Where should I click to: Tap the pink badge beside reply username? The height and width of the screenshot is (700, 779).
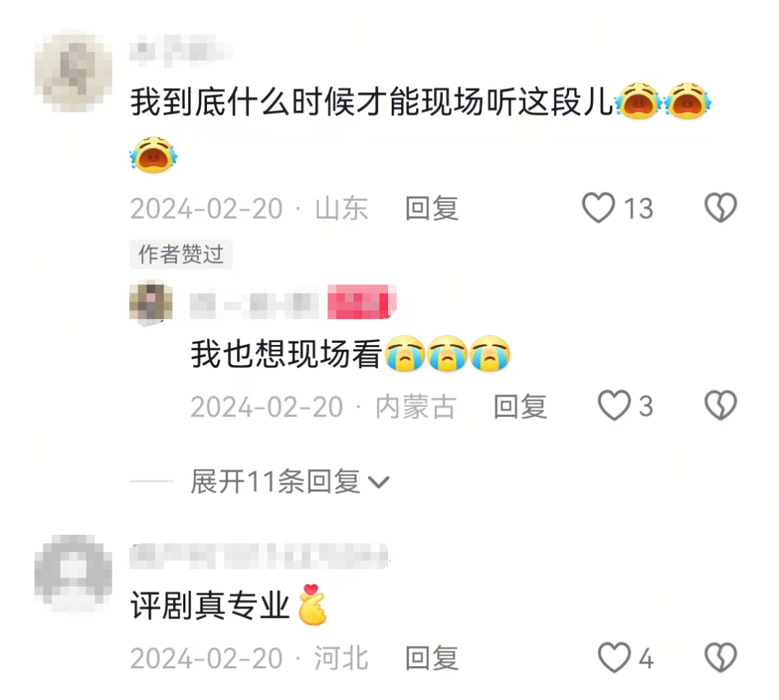(361, 302)
